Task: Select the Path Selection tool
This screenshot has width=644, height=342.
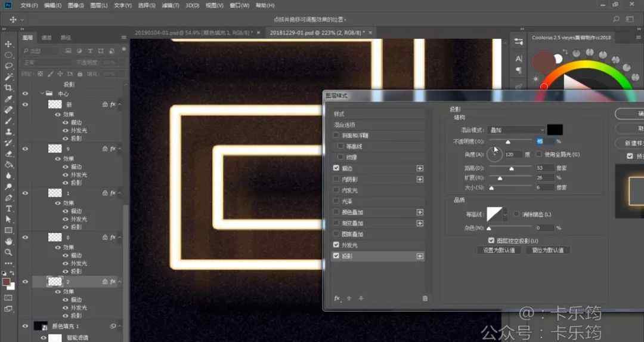Action: tap(8, 220)
